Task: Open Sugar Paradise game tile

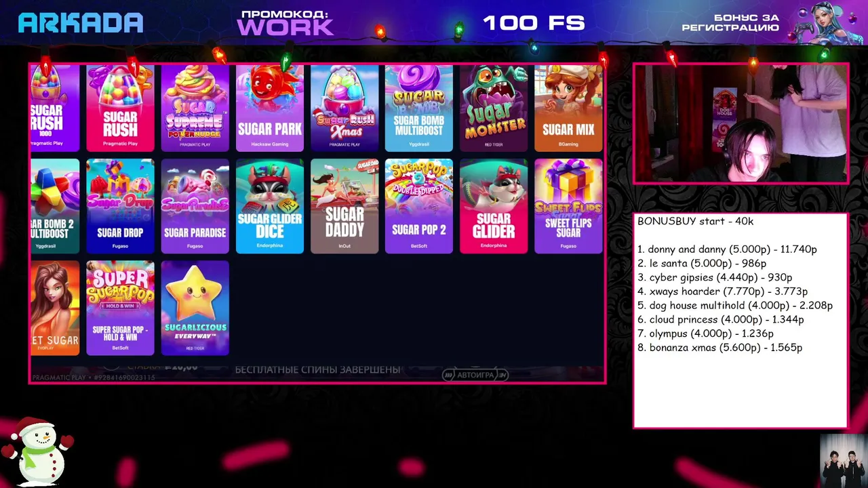Action: tap(195, 206)
